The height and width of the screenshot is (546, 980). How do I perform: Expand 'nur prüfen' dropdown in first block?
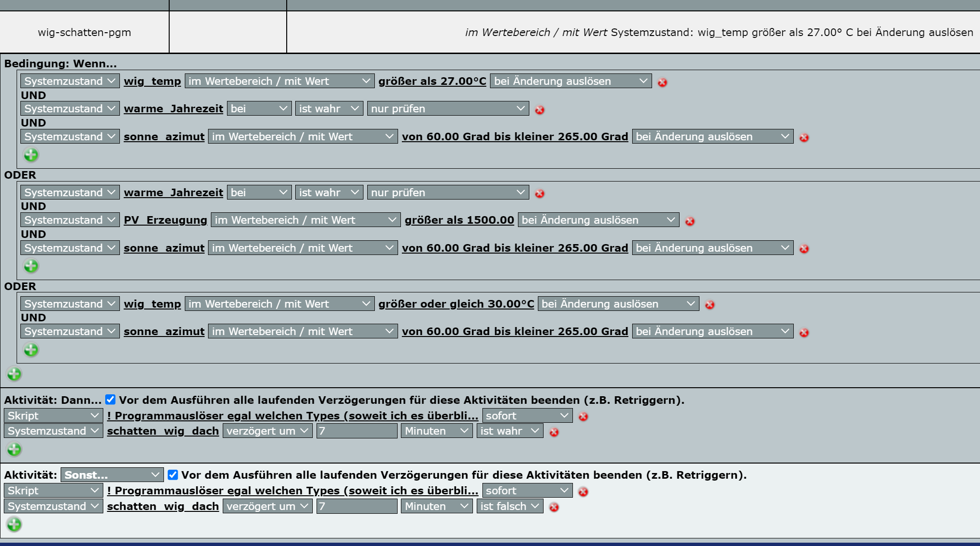tap(447, 109)
